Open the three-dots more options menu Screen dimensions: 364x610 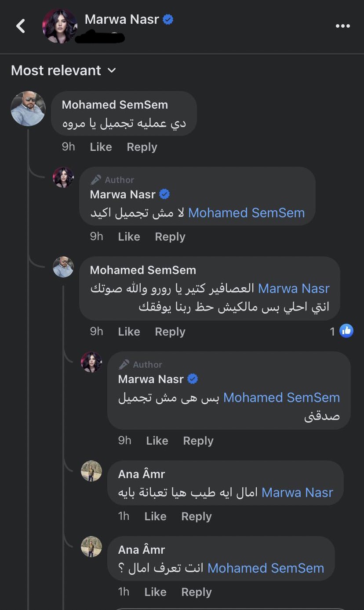click(342, 26)
